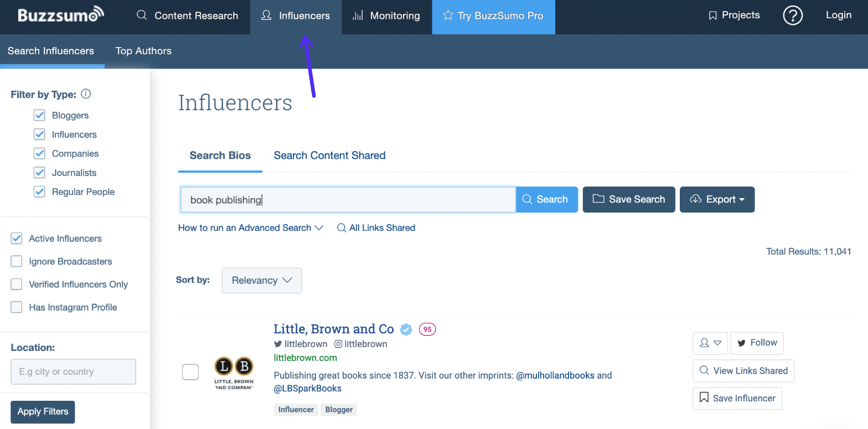The height and width of the screenshot is (429, 868).
Task: Uncheck the Influencers type filter
Action: 39,135
